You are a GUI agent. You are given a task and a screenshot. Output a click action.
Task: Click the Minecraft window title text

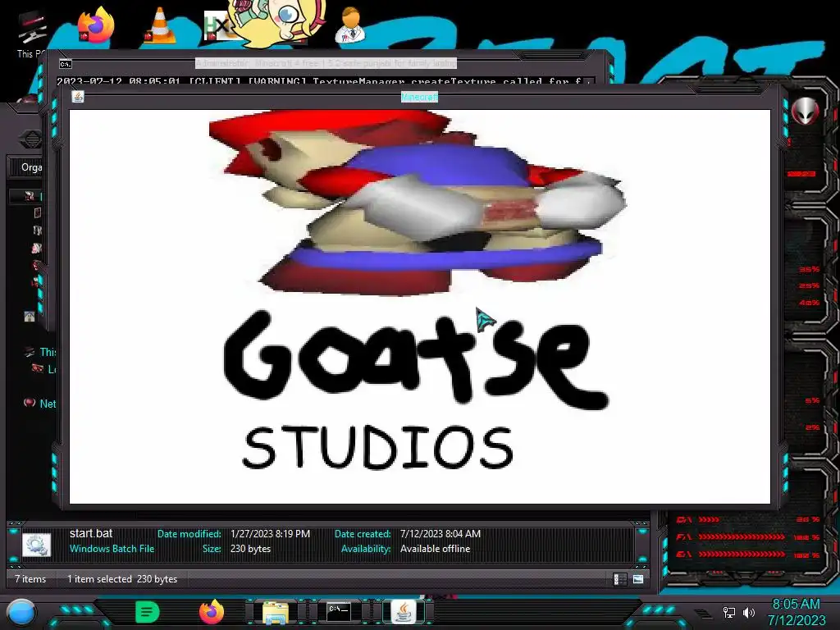tap(419, 97)
